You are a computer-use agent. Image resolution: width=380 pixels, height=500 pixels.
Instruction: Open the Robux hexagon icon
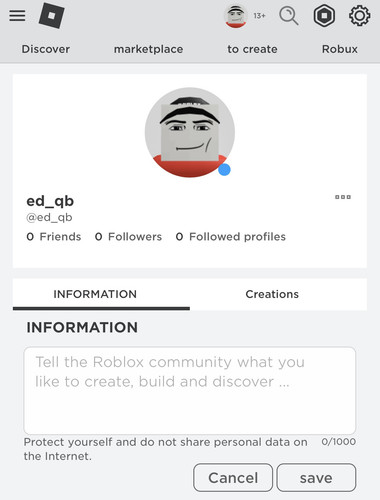(324, 16)
